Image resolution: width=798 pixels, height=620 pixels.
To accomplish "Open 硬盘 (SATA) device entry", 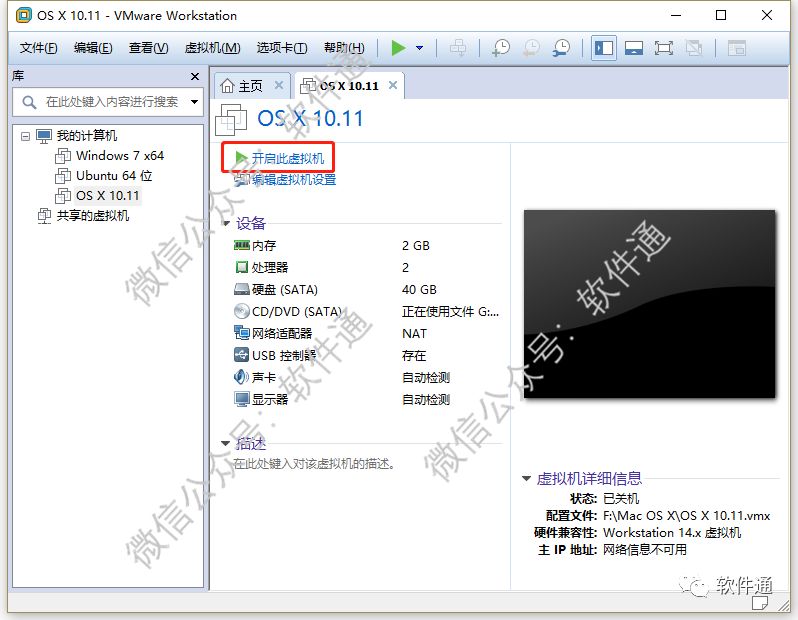I will 276,290.
